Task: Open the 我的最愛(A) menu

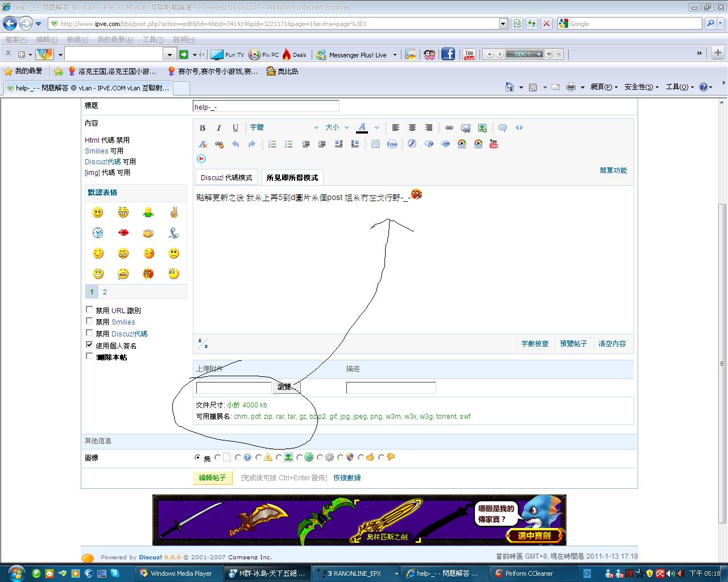Action: [x=115, y=40]
